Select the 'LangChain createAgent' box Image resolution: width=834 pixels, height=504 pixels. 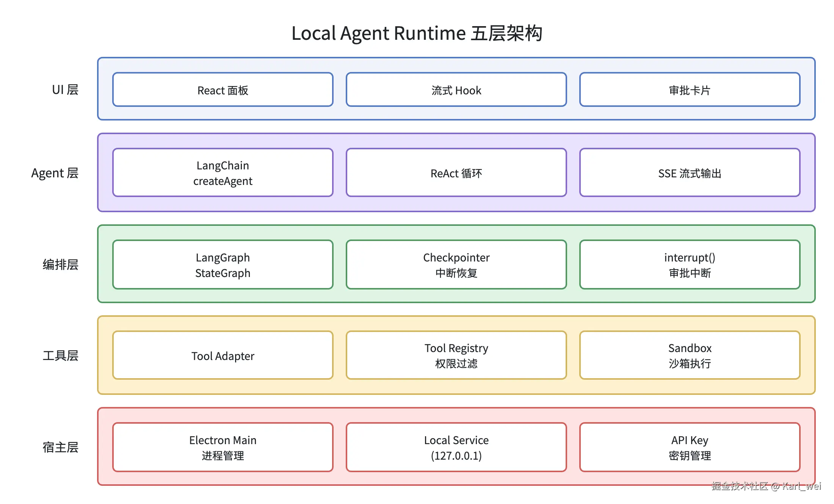pyautogui.click(x=223, y=173)
